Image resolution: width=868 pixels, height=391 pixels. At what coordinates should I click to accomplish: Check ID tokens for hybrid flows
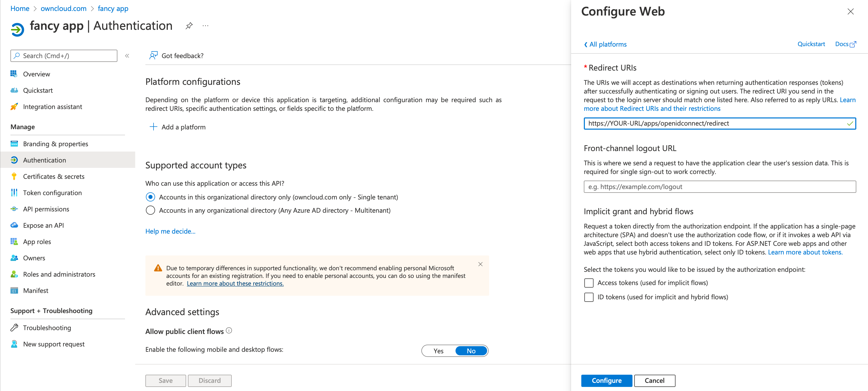(589, 297)
